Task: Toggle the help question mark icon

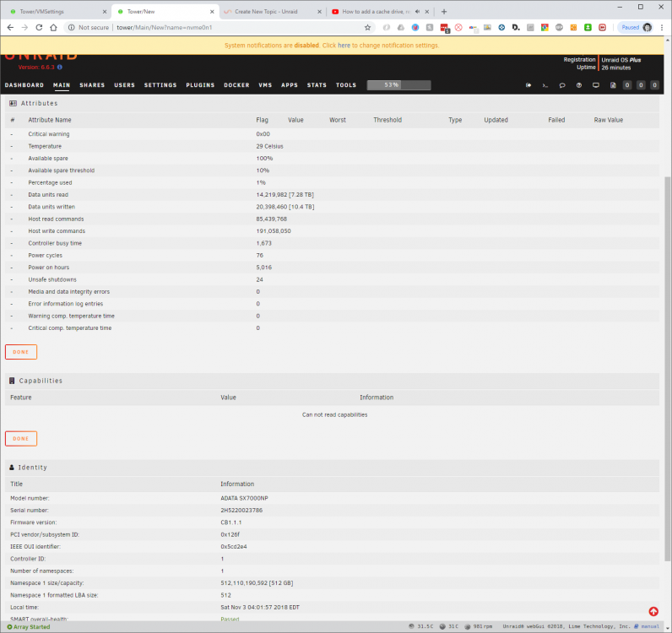Action: pyautogui.click(x=579, y=85)
